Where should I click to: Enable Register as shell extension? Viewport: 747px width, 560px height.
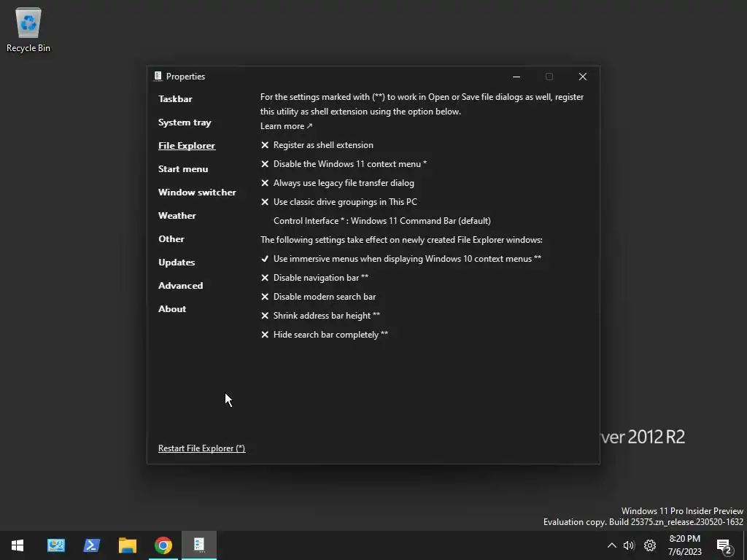click(x=317, y=145)
